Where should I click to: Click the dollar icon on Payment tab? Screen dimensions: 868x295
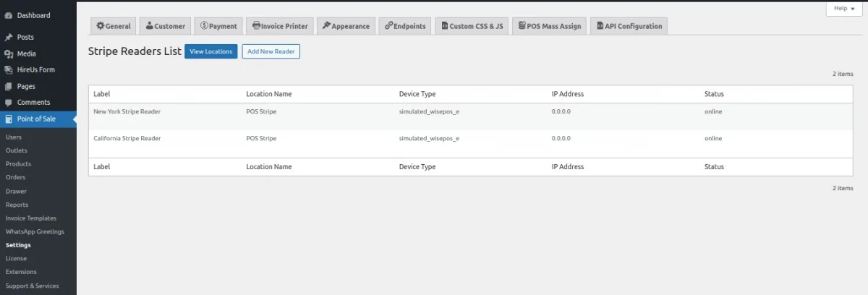coord(204,26)
